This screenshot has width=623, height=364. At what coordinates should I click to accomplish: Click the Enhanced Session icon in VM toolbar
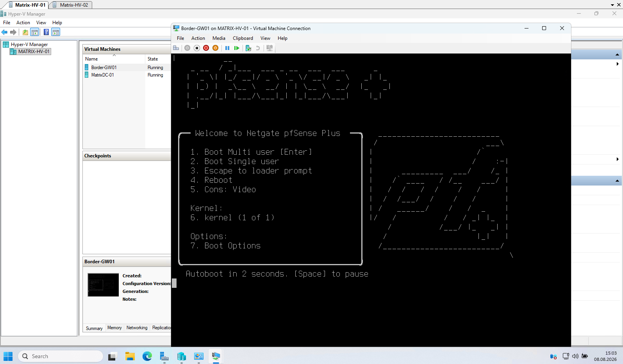click(270, 48)
